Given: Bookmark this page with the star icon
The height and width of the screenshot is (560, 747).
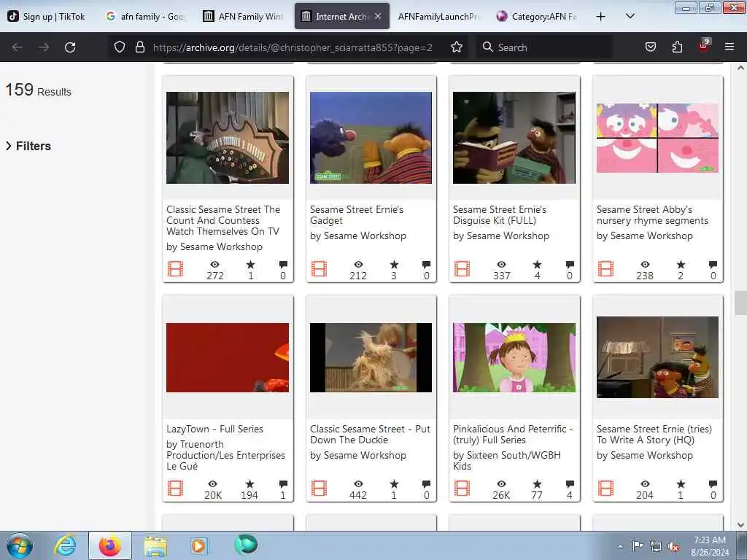Looking at the screenshot, I should 457,47.
